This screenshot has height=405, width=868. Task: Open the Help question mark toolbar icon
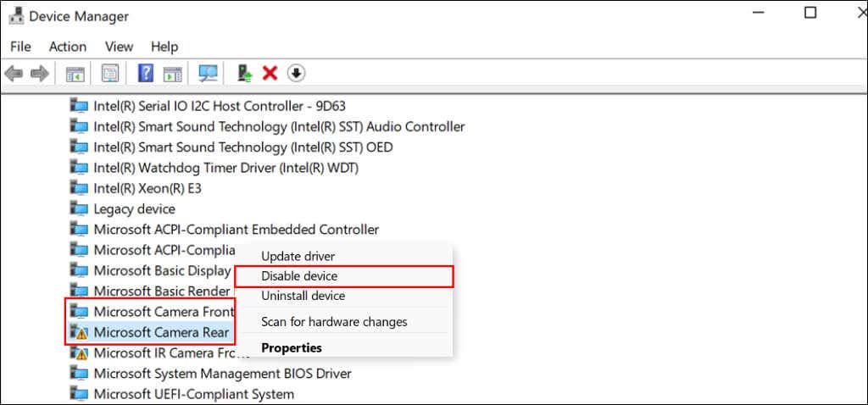pos(146,73)
